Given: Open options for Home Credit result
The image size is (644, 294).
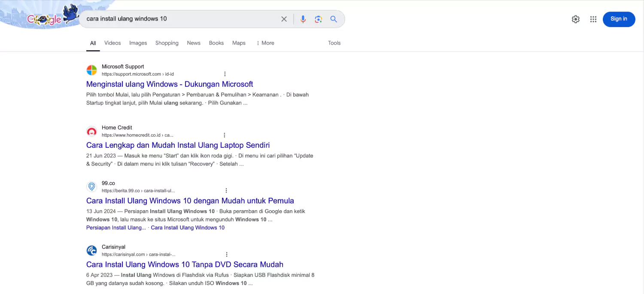Looking at the screenshot, I should pos(224,135).
